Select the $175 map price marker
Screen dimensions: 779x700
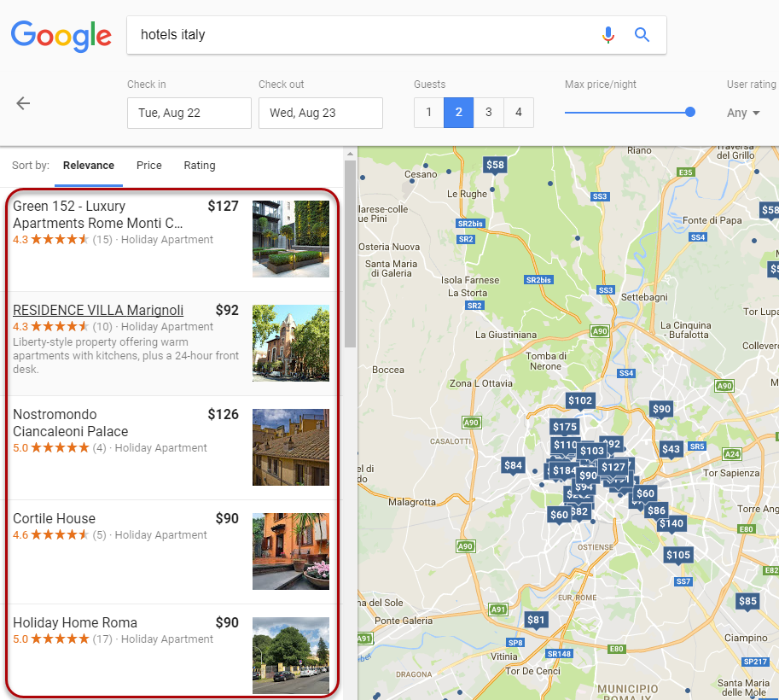click(565, 427)
